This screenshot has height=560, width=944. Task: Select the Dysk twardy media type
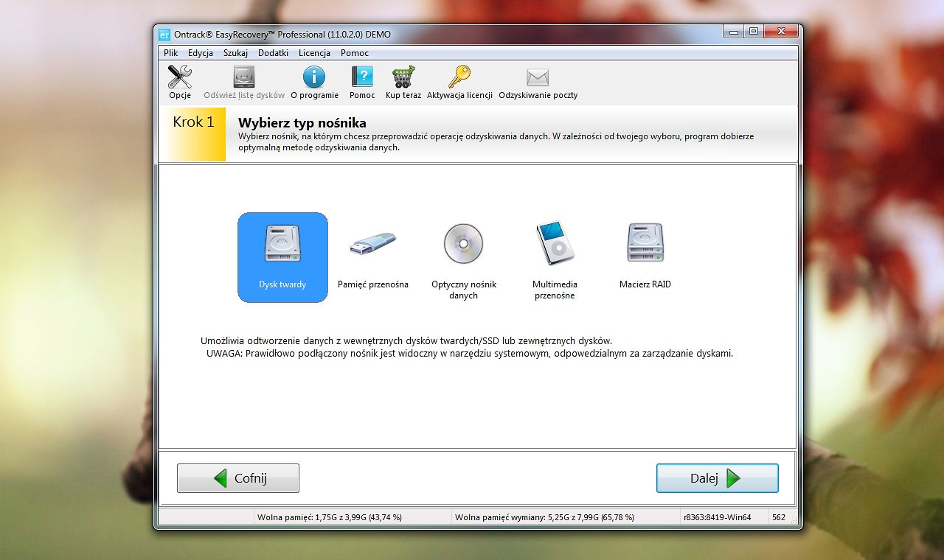tap(282, 257)
